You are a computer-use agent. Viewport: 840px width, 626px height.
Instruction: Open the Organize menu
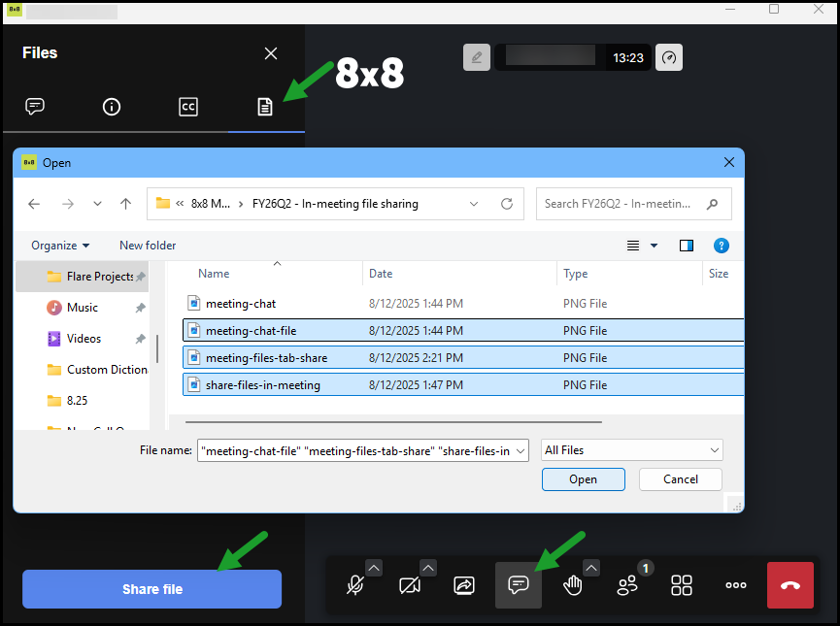click(60, 246)
